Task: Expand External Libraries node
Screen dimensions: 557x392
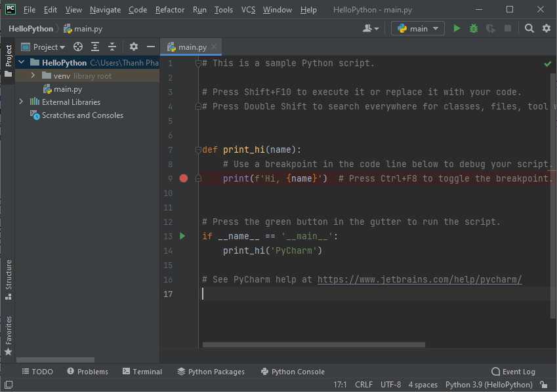Action: pyautogui.click(x=21, y=102)
